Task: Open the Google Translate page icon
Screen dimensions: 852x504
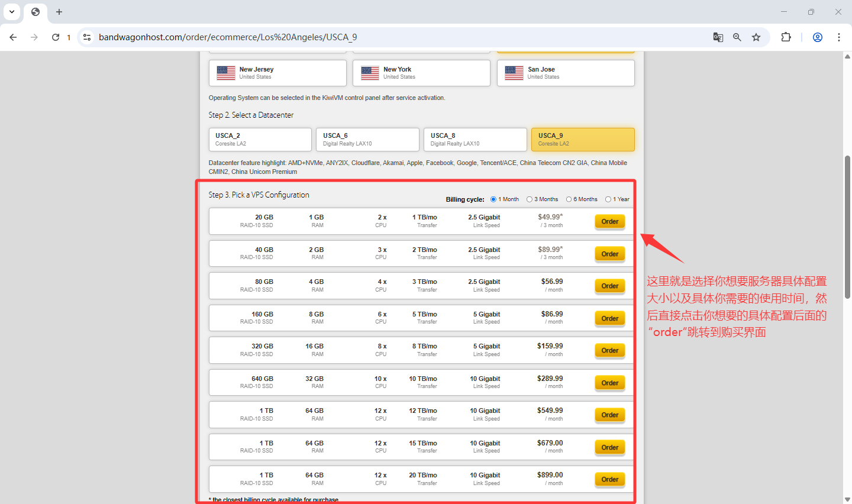Action: (718, 37)
